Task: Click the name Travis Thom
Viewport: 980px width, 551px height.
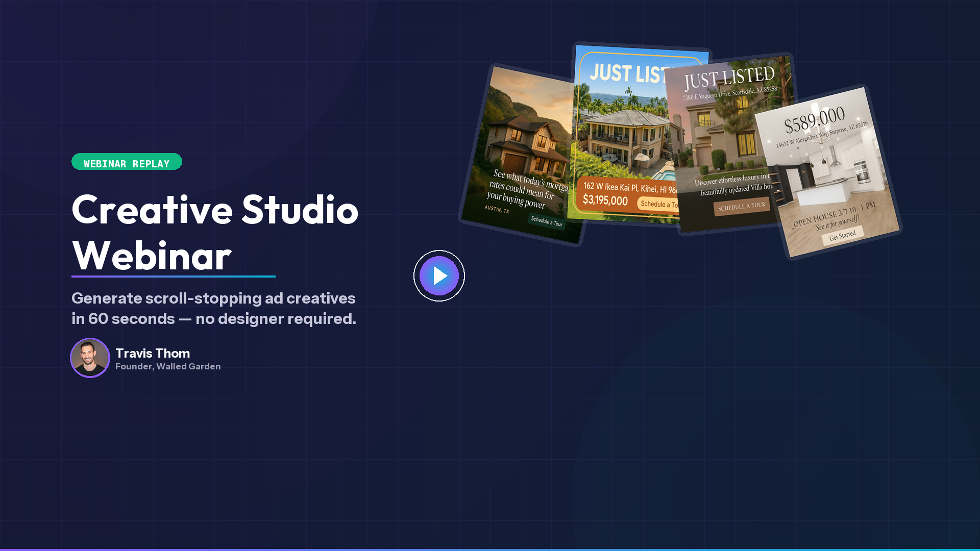Action: pos(153,353)
